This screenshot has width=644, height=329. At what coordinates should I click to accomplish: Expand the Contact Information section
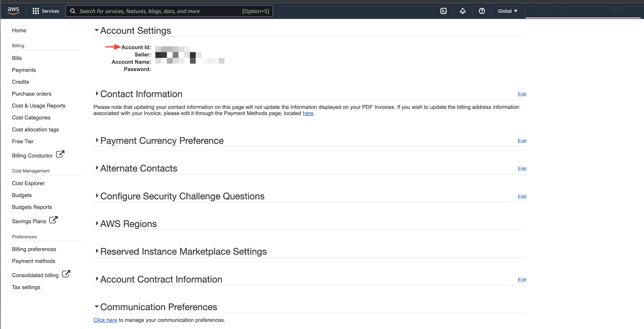(x=97, y=93)
